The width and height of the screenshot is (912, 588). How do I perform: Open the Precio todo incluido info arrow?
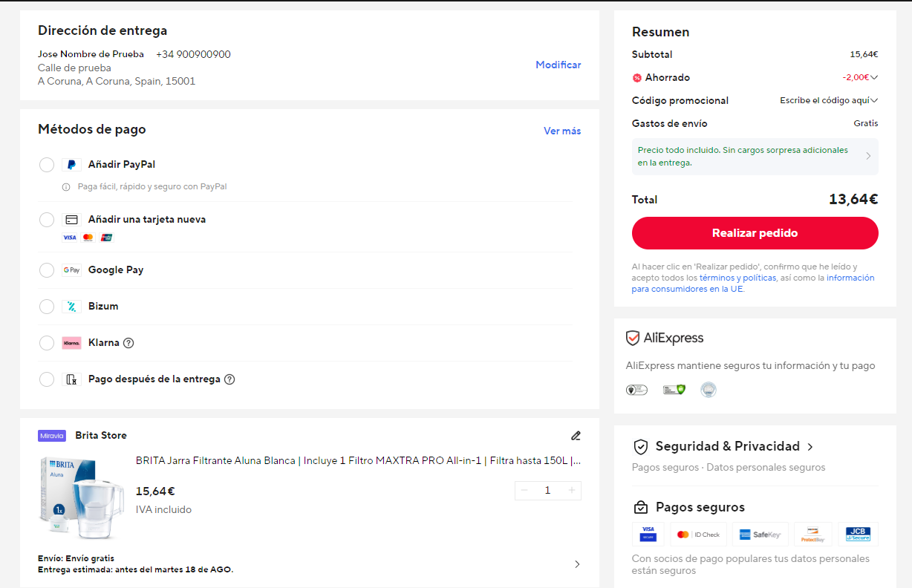tap(869, 156)
